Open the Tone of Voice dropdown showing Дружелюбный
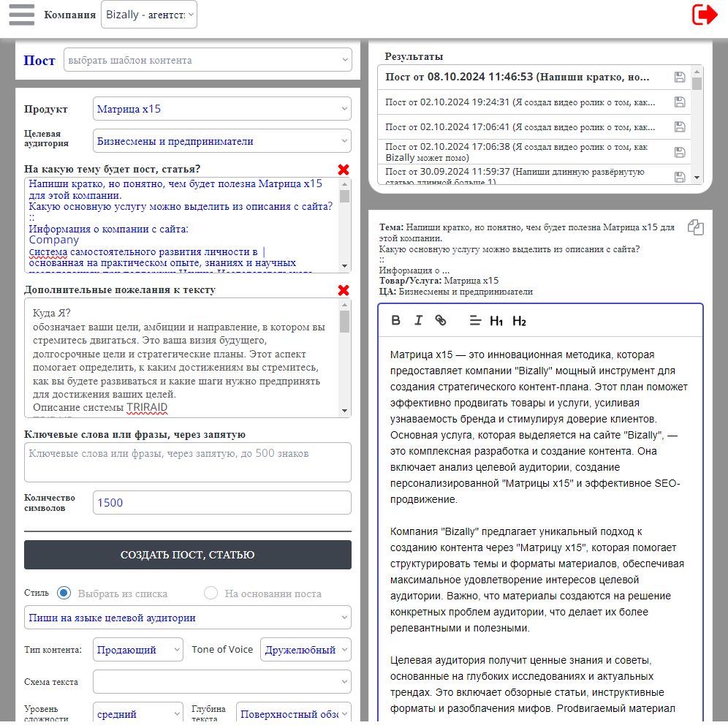This screenshot has width=728, height=728. point(306,650)
